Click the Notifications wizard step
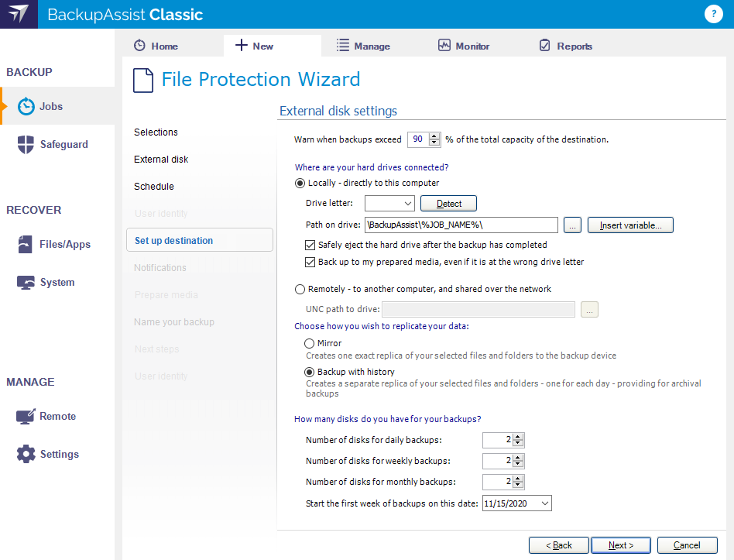 point(160,268)
